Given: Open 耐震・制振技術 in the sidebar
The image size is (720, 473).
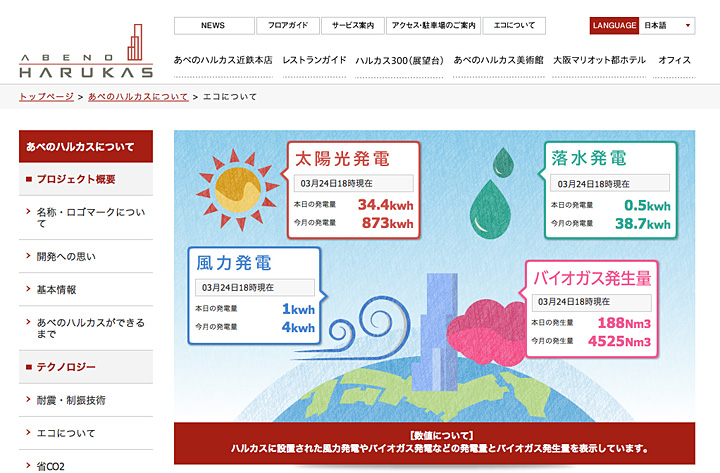Looking at the screenshot, I should point(71,400).
